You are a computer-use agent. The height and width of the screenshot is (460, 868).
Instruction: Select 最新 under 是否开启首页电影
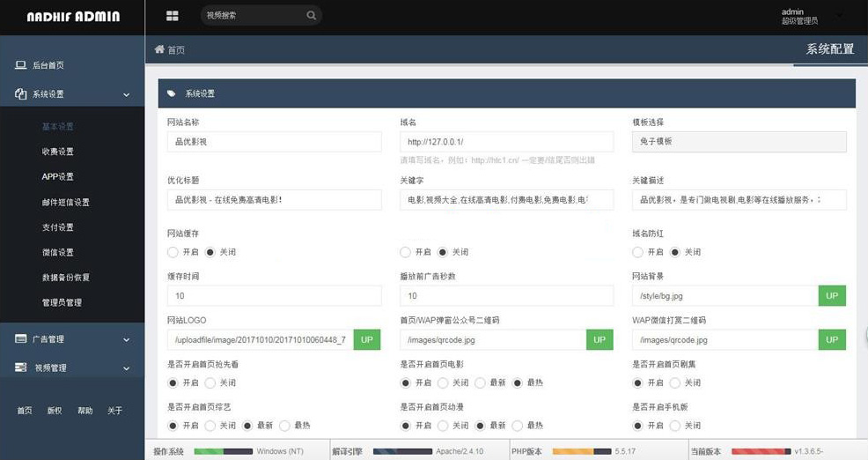click(480, 383)
